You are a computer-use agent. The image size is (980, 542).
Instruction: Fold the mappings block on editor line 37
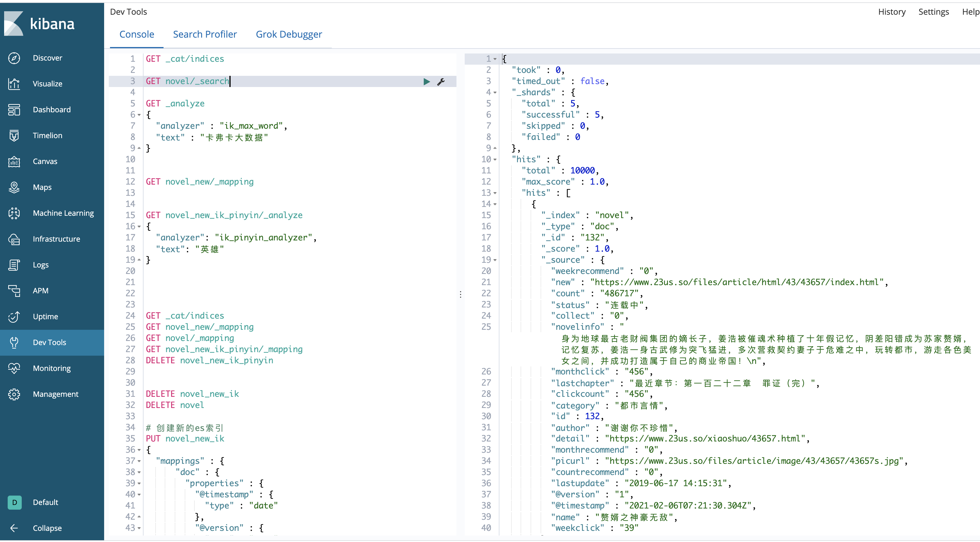[x=139, y=461]
